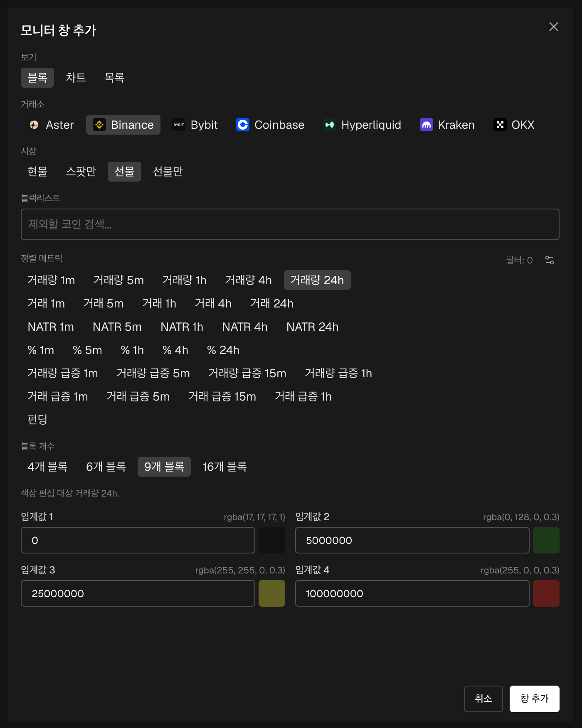Click the OKX logo icon
This screenshot has width=582, height=728.
(x=500, y=125)
